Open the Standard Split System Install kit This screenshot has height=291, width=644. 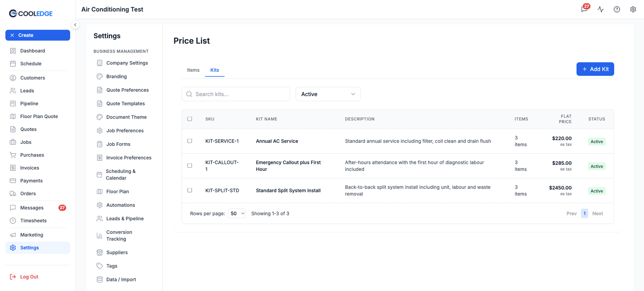288,191
